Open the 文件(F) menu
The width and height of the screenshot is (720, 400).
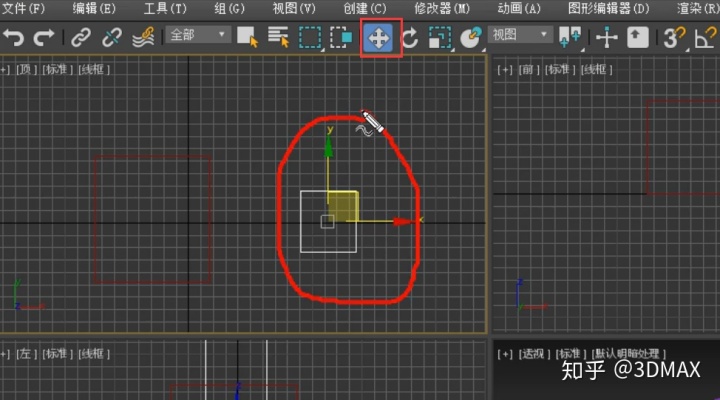[23, 8]
